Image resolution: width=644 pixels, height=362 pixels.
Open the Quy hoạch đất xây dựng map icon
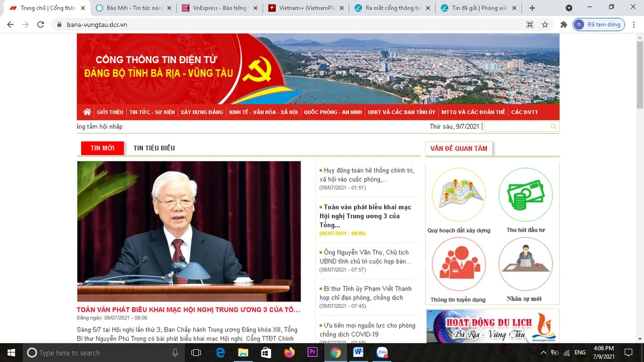pyautogui.click(x=459, y=195)
